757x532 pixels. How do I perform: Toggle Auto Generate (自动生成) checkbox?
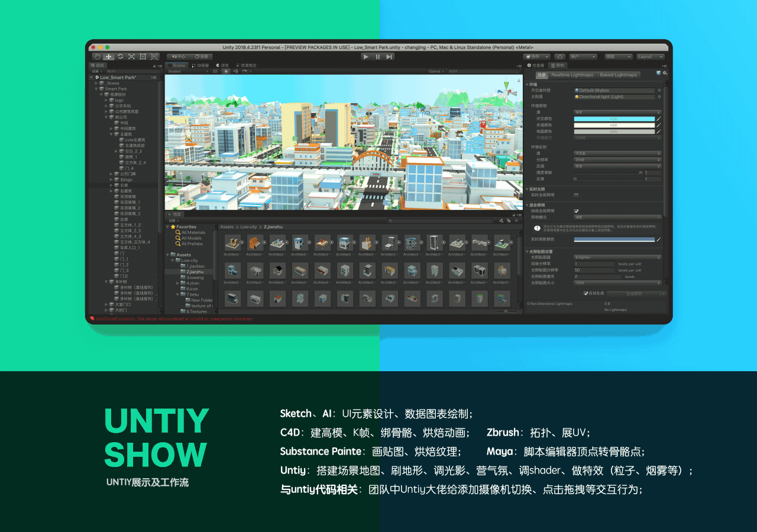click(x=585, y=293)
